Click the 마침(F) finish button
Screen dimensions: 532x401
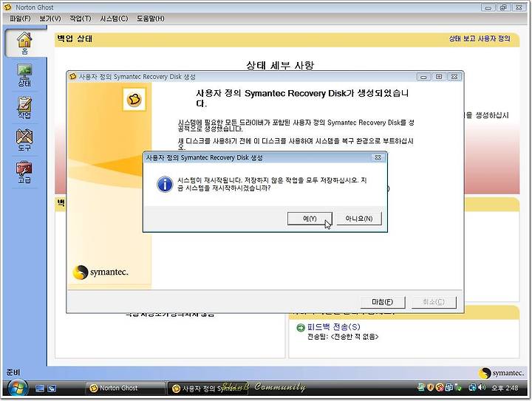tap(383, 302)
